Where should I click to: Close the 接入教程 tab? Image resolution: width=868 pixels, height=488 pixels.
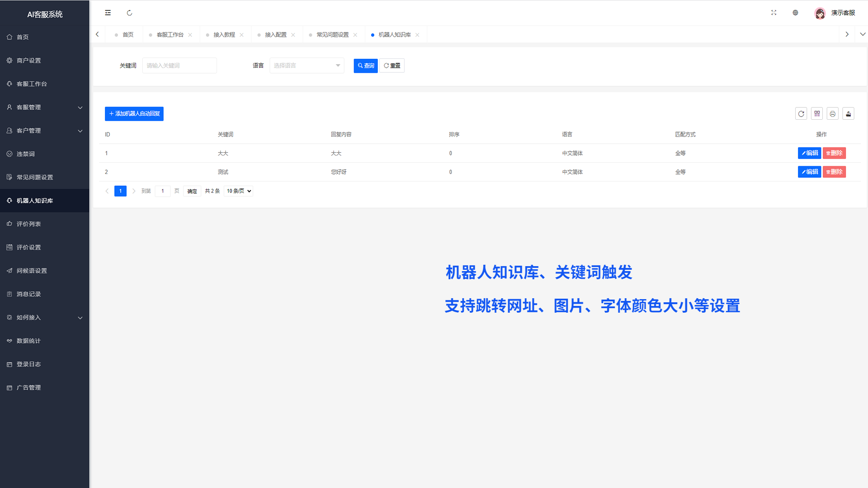point(241,35)
